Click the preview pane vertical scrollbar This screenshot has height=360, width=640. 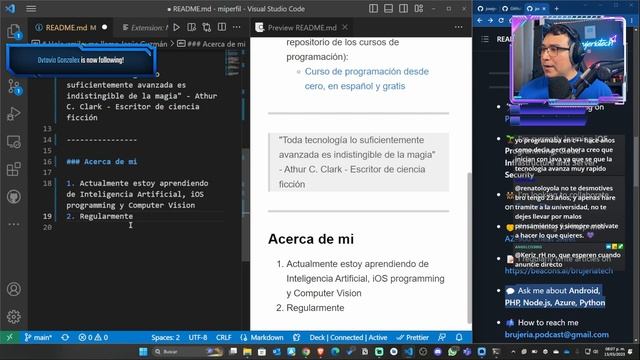[x=469, y=247]
